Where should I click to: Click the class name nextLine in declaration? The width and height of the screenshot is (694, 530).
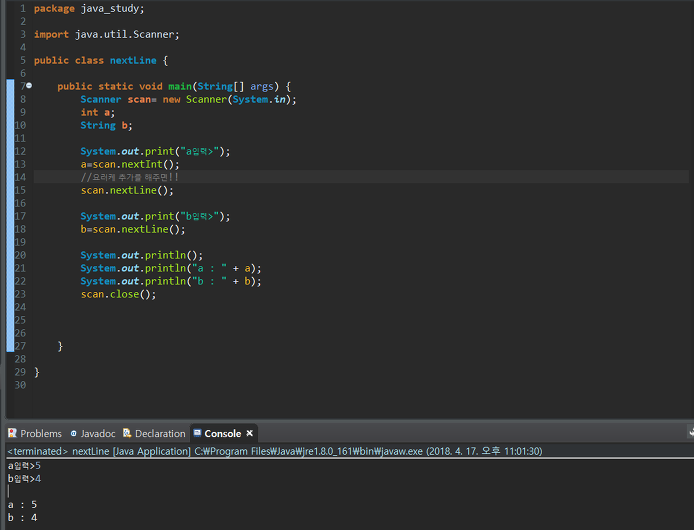point(133,61)
